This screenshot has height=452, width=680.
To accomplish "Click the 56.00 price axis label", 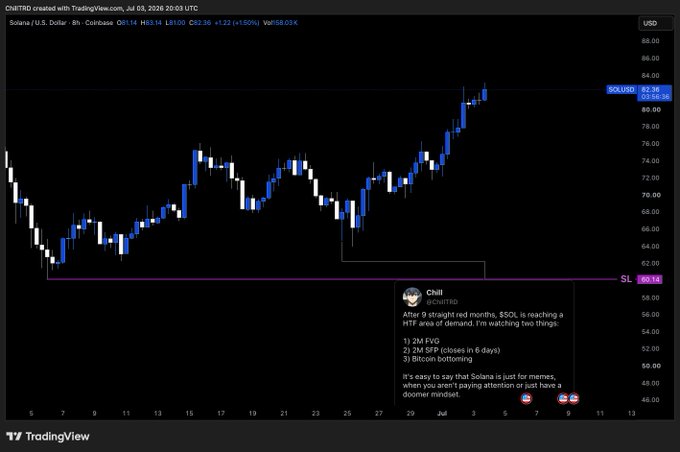I will (651, 314).
